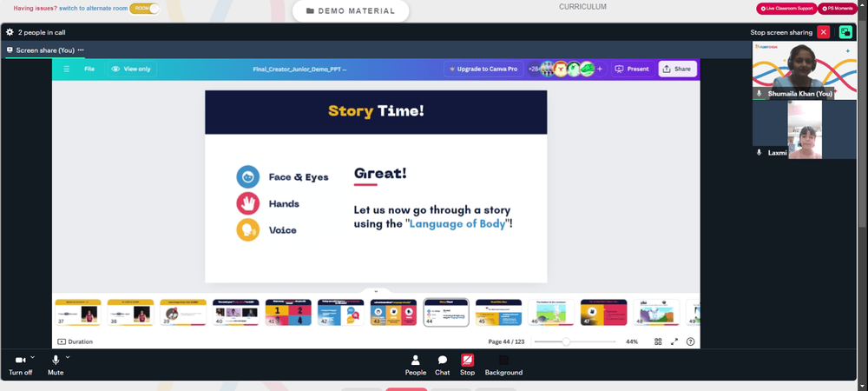Viewport: 868px width, 391px height.
Task: Expand camera options chevron
Action: tap(32, 357)
